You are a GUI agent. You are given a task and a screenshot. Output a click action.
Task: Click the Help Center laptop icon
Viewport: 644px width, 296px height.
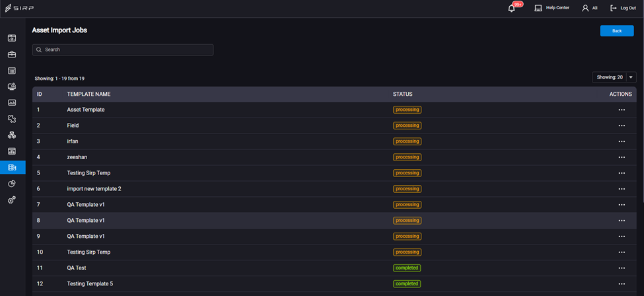click(x=538, y=8)
